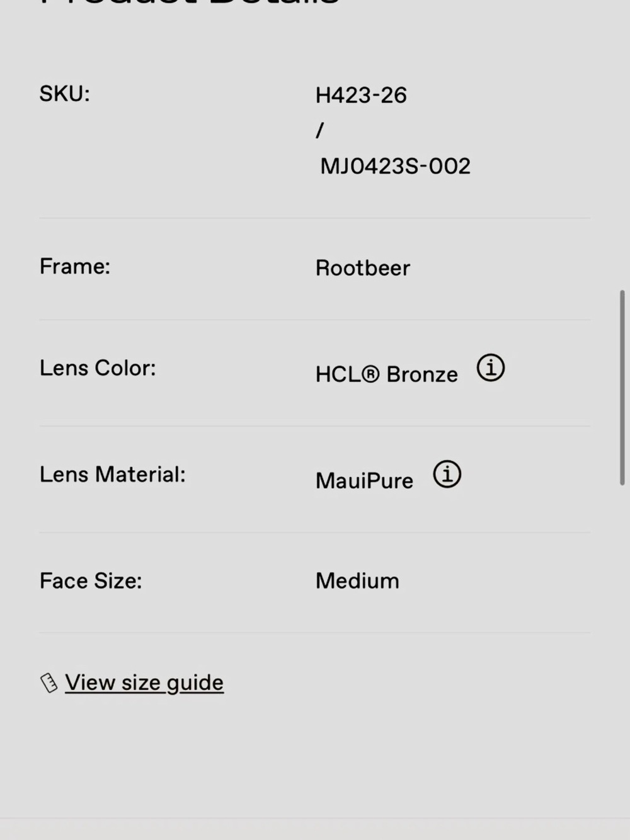Screen dimensions: 630x840
Task: Click the Lens Material: label
Action: [112, 475]
